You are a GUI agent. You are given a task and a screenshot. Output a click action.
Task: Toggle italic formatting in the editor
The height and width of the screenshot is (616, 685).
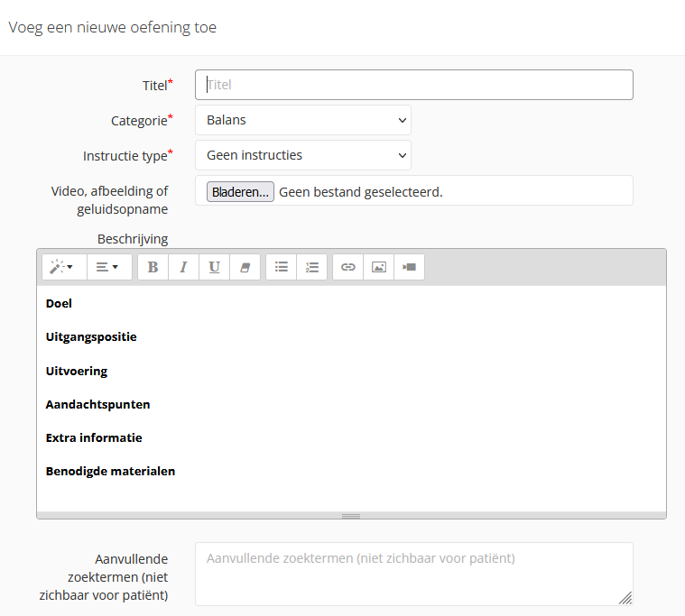click(x=183, y=267)
